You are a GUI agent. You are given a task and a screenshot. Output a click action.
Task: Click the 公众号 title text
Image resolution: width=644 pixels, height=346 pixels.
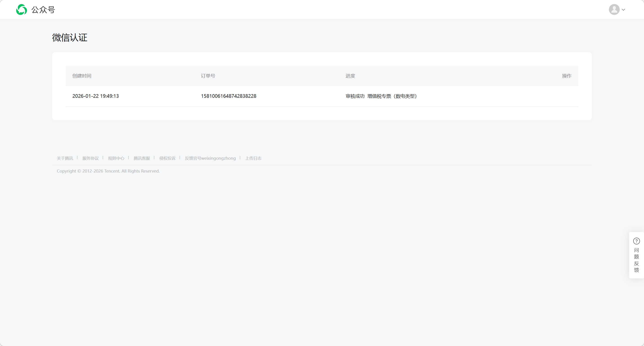click(x=43, y=10)
